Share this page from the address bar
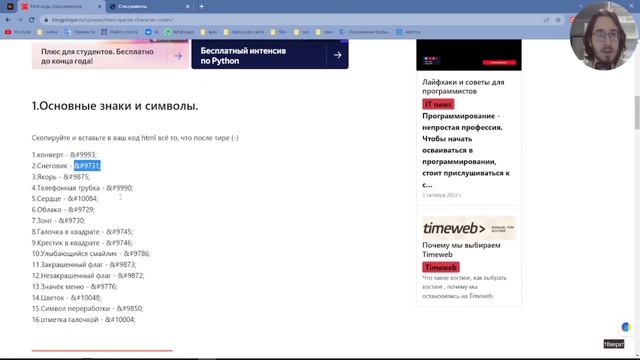640x360 pixels. pos(546,20)
